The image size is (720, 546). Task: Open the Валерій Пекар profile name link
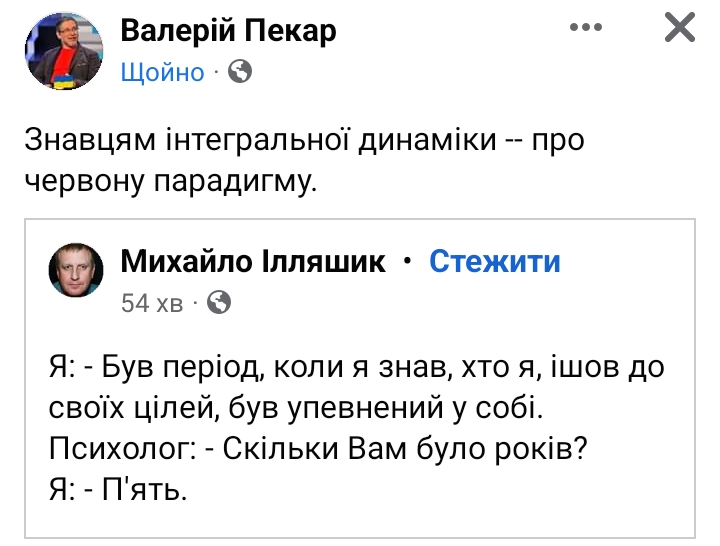[228, 31]
